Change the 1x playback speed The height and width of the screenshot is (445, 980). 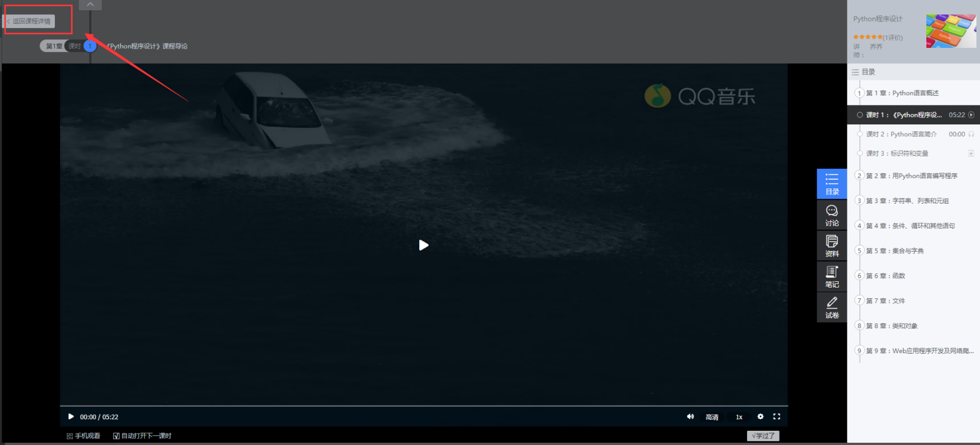739,417
